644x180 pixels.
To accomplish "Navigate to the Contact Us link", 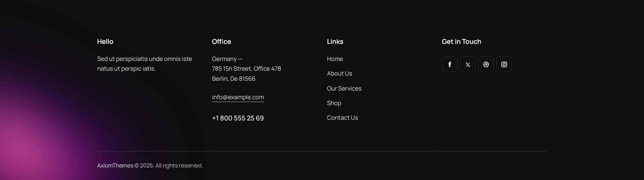I will 342,118.
